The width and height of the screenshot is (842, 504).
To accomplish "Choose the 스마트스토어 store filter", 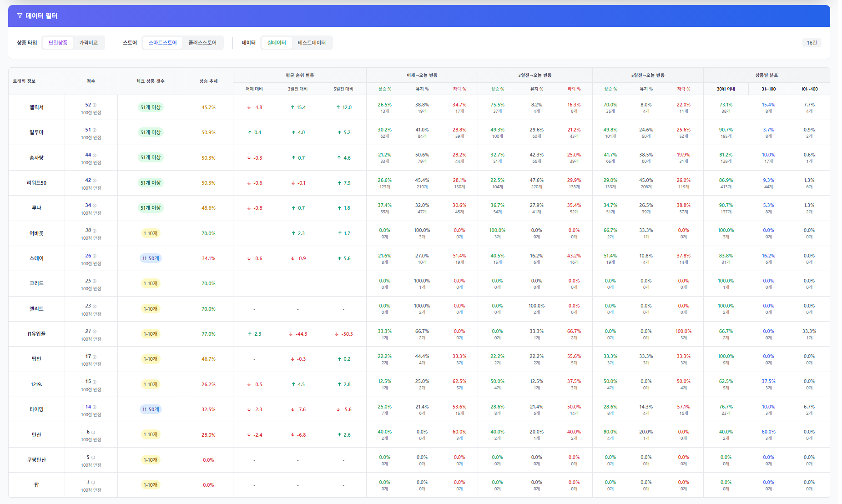I will (x=163, y=43).
